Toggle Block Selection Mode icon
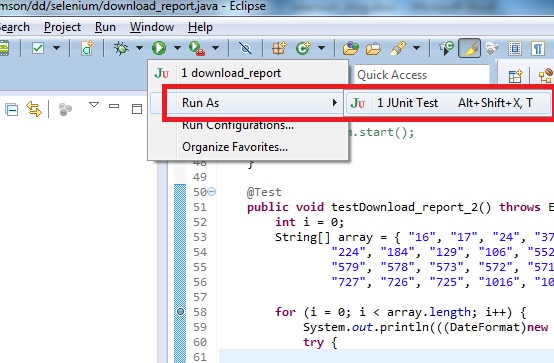This screenshot has width=554, height=363. 515,48
